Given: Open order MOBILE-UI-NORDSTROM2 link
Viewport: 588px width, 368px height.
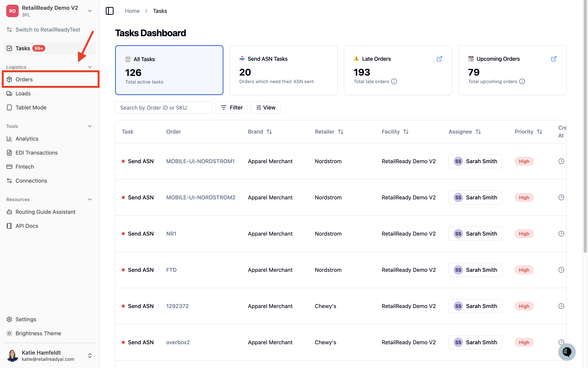Looking at the screenshot, I should click(201, 197).
